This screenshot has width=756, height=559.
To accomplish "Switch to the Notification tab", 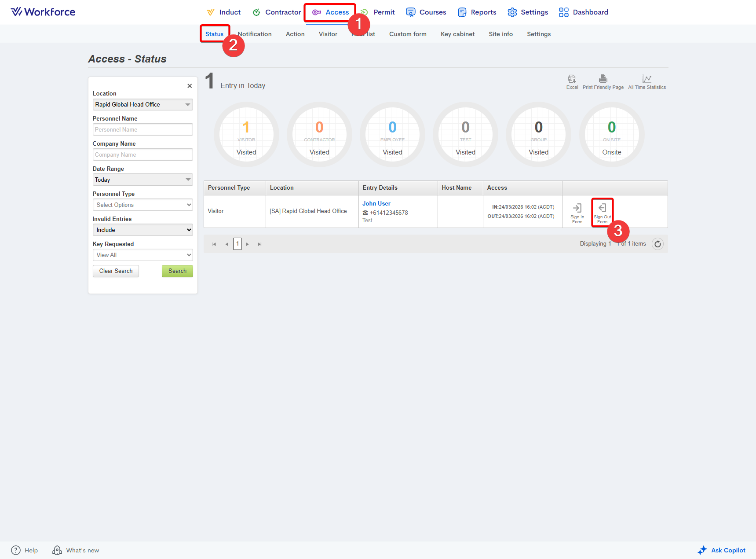I will coord(255,34).
